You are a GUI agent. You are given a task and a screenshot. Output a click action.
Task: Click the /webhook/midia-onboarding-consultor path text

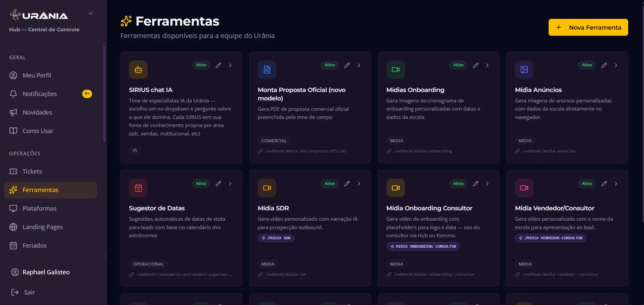[434, 274]
